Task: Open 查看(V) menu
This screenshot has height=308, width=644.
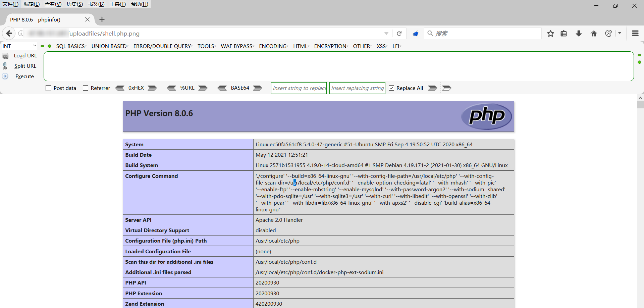Action: [53, 4]
